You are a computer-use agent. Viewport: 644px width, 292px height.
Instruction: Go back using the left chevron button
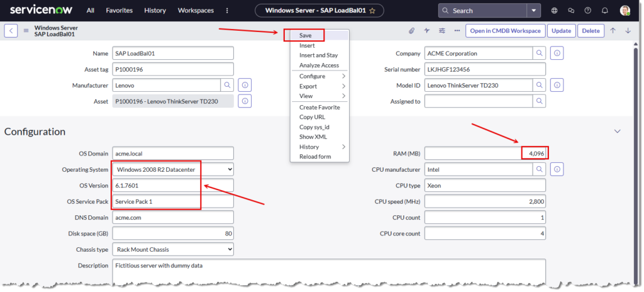tap(12, 31)
